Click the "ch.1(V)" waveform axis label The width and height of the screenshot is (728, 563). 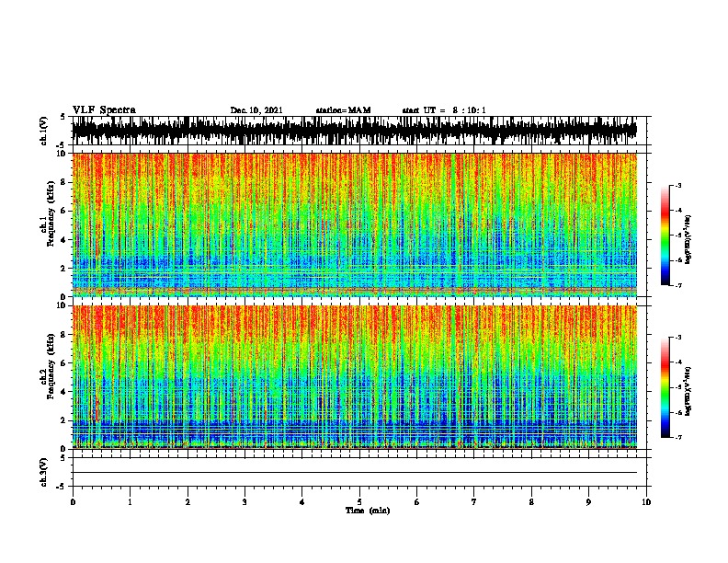(44, 131)
